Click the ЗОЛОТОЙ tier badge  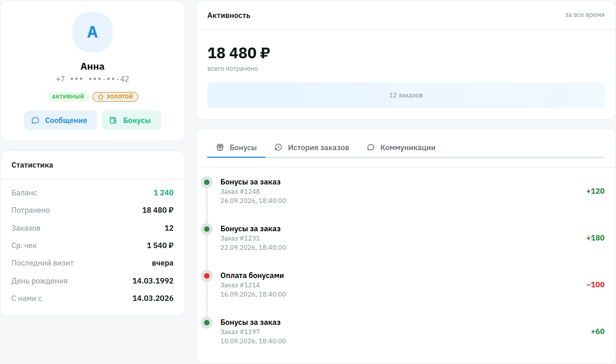tap(115, 97)
